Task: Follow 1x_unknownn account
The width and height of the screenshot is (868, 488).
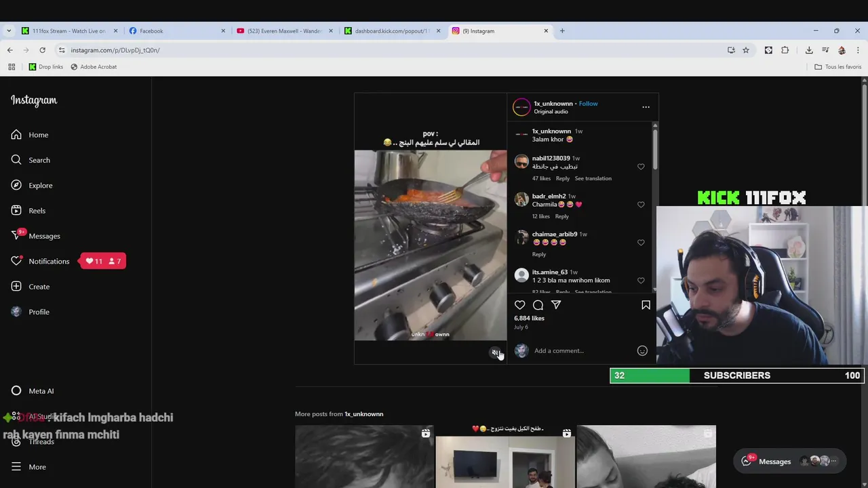Action: pyautogui.click(x=588, y=104)
